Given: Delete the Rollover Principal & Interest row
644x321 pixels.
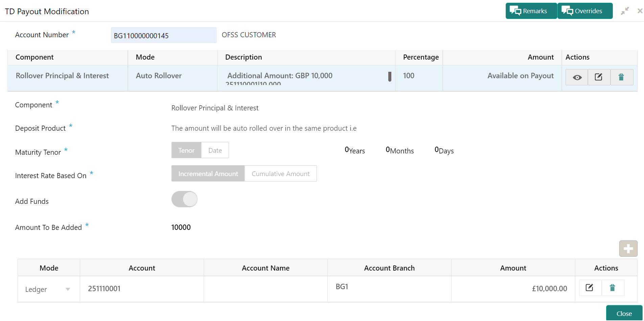Looking at the screenshot, I should (x=621, y=77).
